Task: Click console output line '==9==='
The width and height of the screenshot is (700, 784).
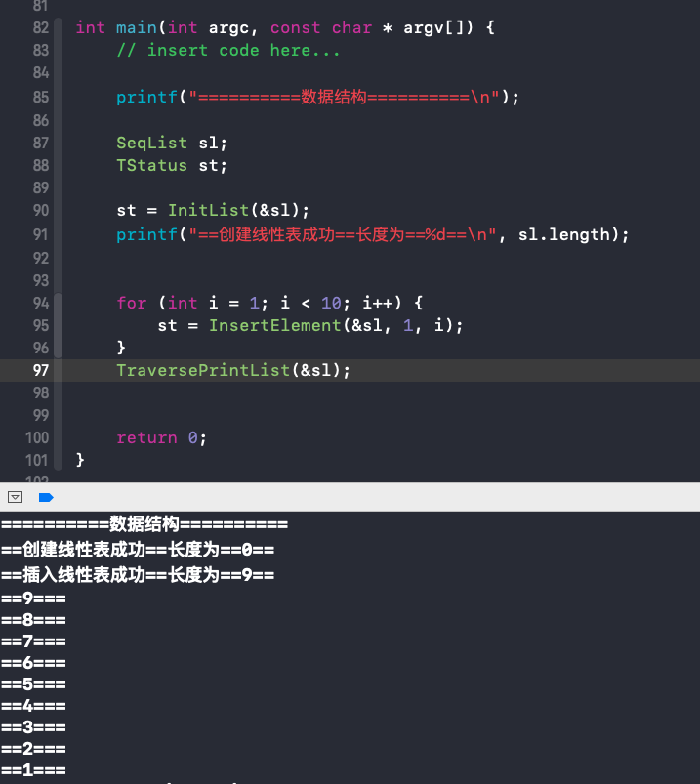Action: click(x=33, y=598)
